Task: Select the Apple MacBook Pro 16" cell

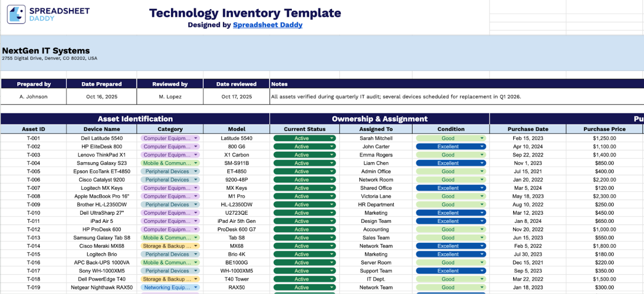Action: (x=101, y=196)
